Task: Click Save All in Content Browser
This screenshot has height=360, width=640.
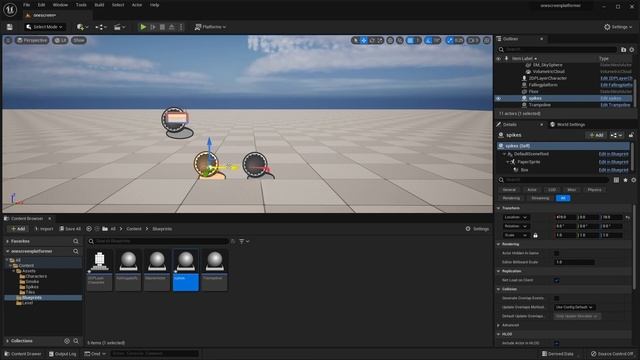Action: [x=70, y=229]
